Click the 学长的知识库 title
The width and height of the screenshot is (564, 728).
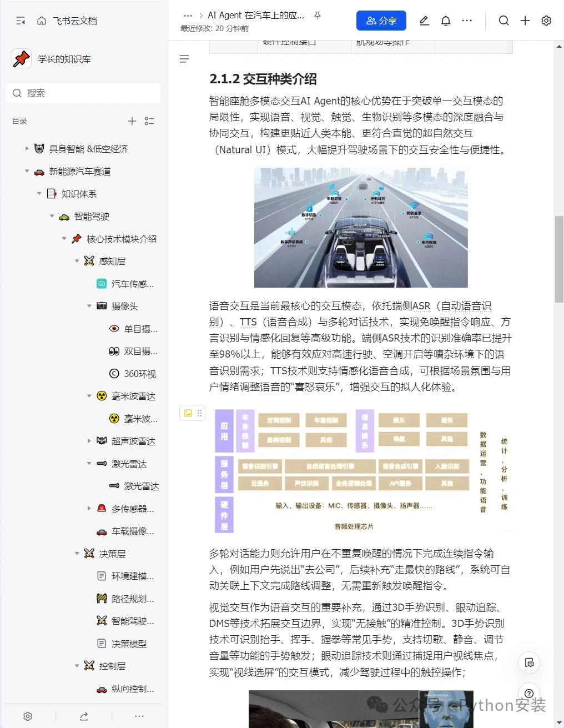click(x=64, y=59)
